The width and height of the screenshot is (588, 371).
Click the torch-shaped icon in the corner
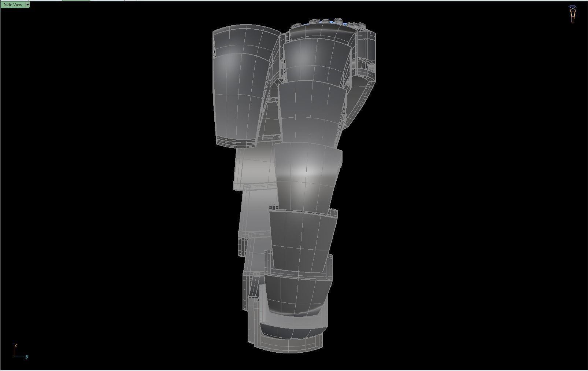[572, 14]
